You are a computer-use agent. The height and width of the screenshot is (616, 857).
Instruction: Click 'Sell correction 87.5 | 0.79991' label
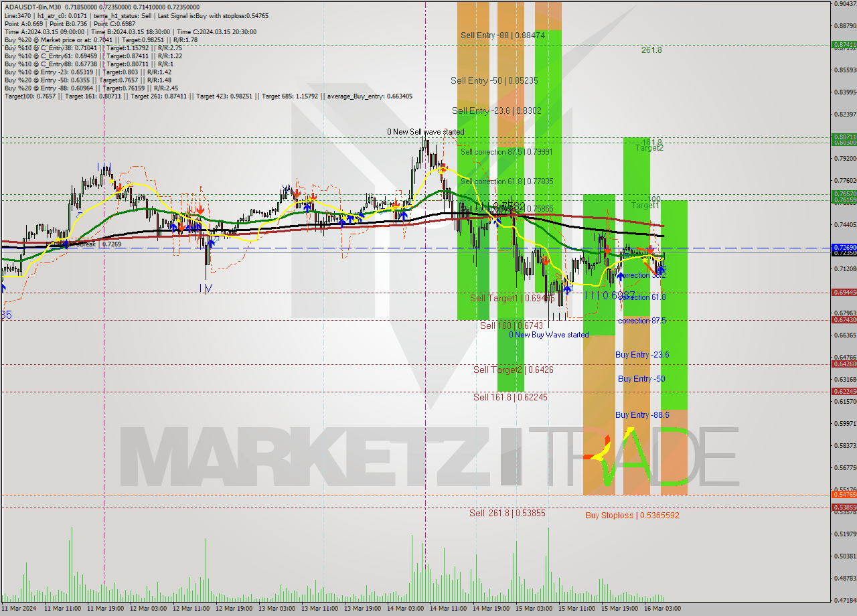(x=506, y=152)
